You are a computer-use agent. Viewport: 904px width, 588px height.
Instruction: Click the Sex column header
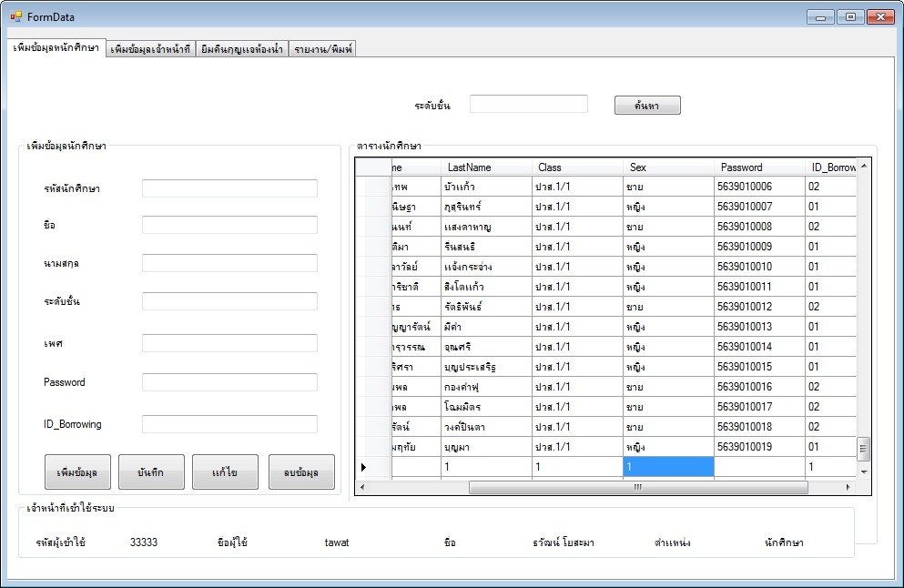(669, 167)
